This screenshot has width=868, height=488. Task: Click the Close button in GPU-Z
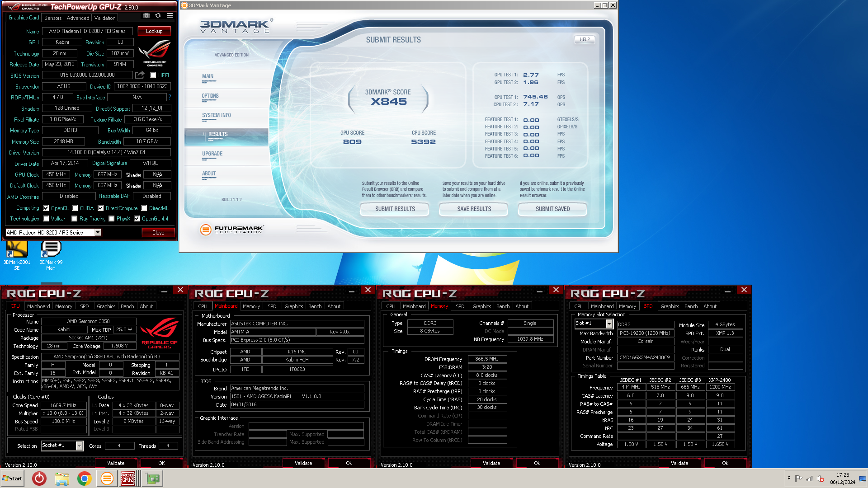158,233
